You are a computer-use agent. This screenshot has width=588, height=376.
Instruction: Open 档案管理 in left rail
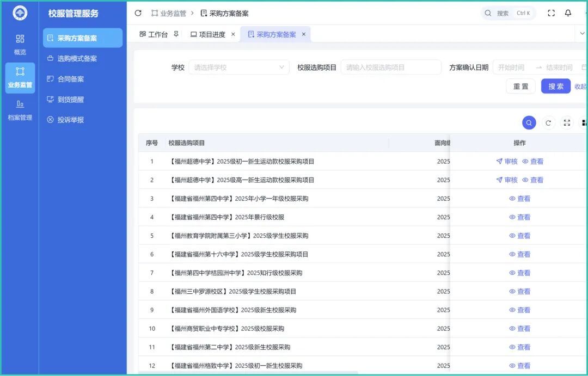coord(20,110)
